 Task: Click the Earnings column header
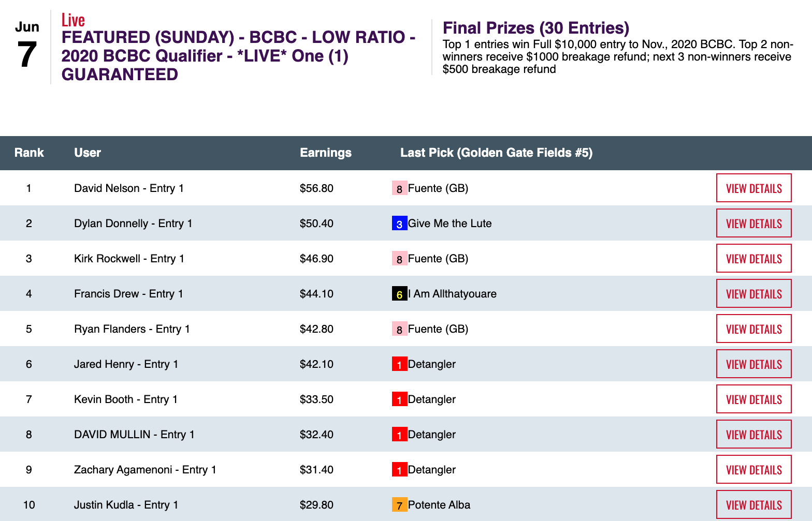click(325, 153)
